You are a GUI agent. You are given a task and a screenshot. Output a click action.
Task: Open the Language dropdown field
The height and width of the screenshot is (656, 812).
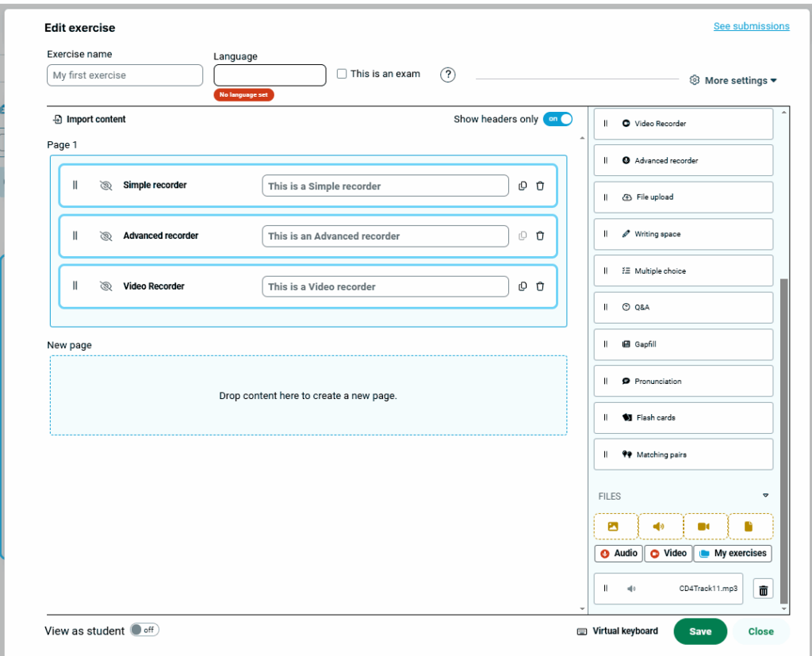point(270,75)
